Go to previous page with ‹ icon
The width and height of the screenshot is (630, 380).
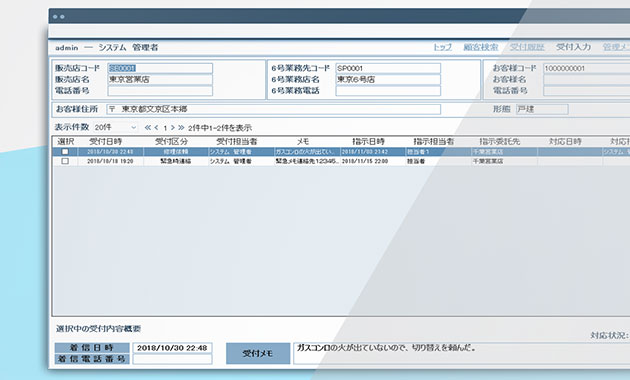(156, 128)
